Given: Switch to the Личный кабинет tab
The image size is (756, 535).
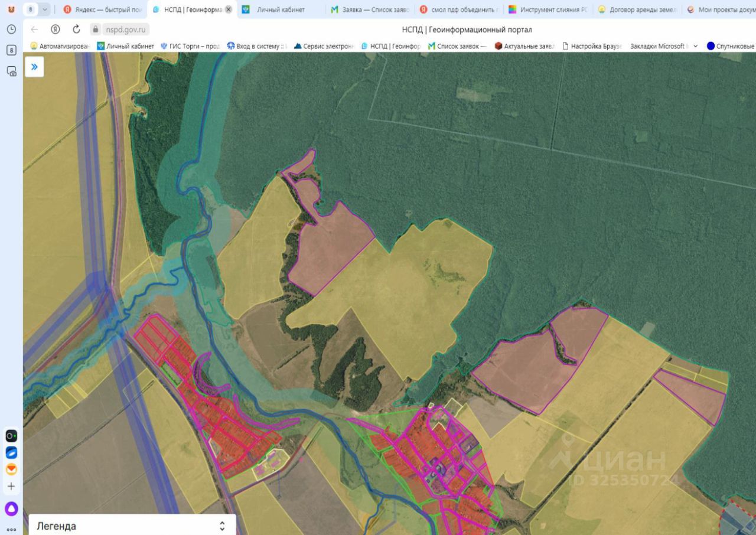Looking at the screenshot, I should tap(281, 9).
